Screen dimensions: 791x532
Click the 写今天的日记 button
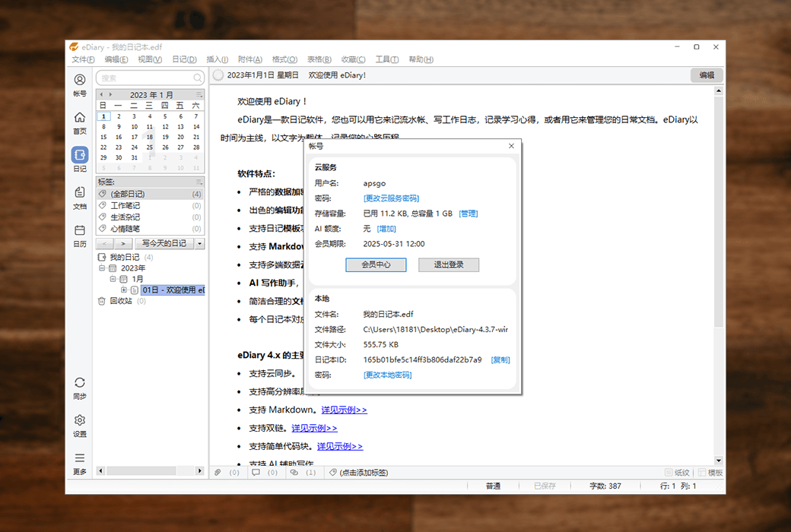[164, 243]
